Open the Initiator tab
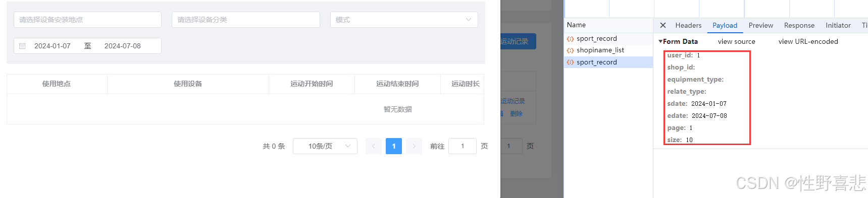 (838, 25)
